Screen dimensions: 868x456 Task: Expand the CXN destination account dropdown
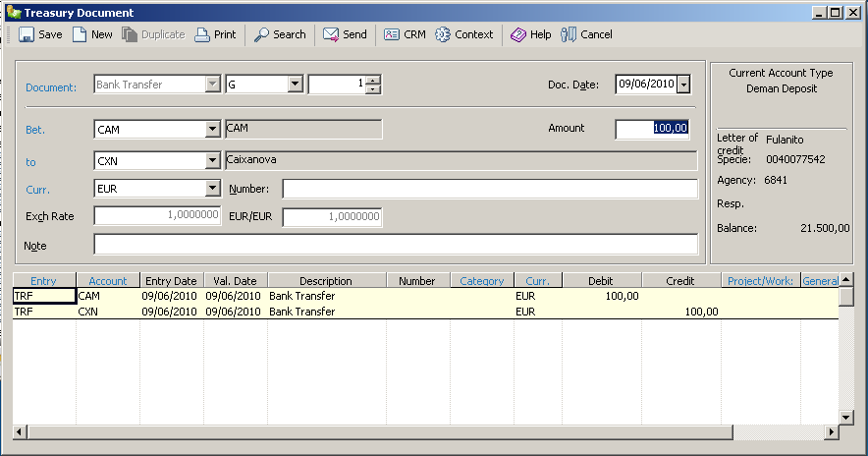pyautogui.click(x=213, y=160)
